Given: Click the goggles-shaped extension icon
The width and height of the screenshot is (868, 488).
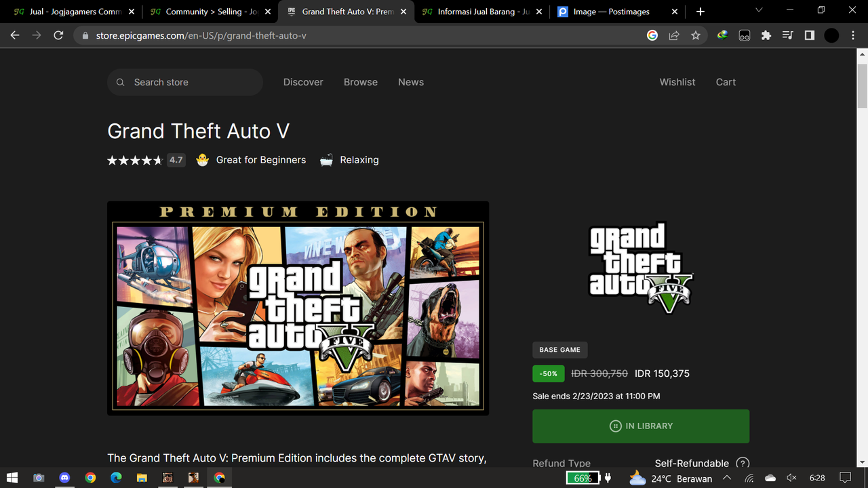Looking at the screenshot, I should coord(745,35).
